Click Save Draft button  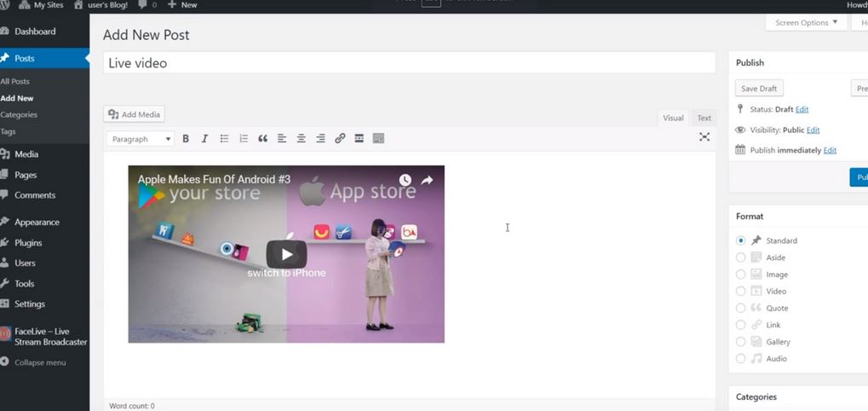click(x=759, y=89)
